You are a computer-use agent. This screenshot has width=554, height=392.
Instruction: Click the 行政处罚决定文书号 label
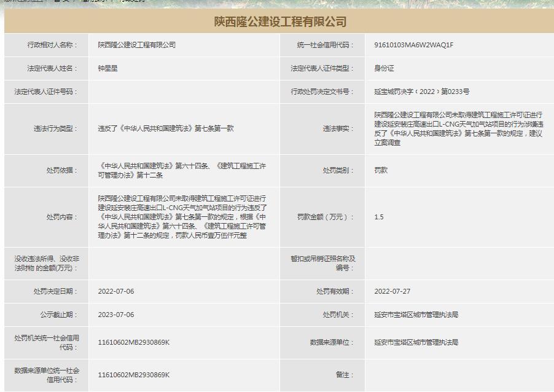coord(322,92)
